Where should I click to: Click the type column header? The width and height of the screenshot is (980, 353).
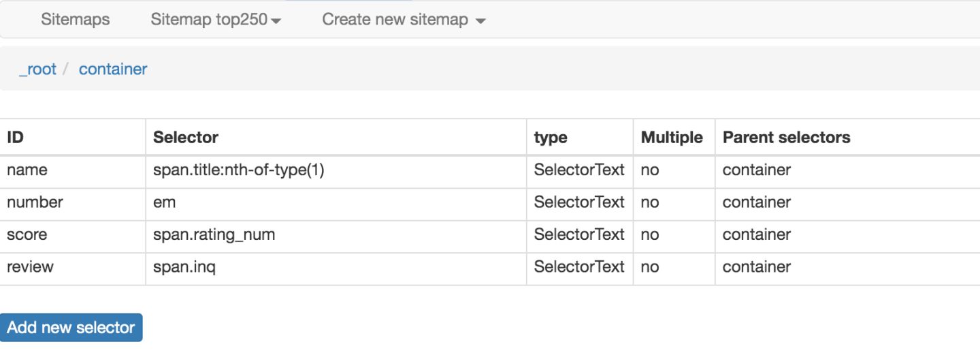click(x=551, y=137)
